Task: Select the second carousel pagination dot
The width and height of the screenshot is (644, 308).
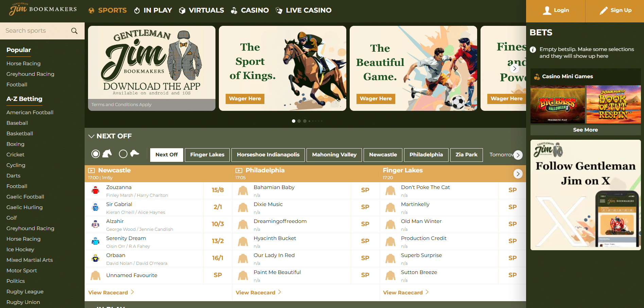Action: (299, 121)
